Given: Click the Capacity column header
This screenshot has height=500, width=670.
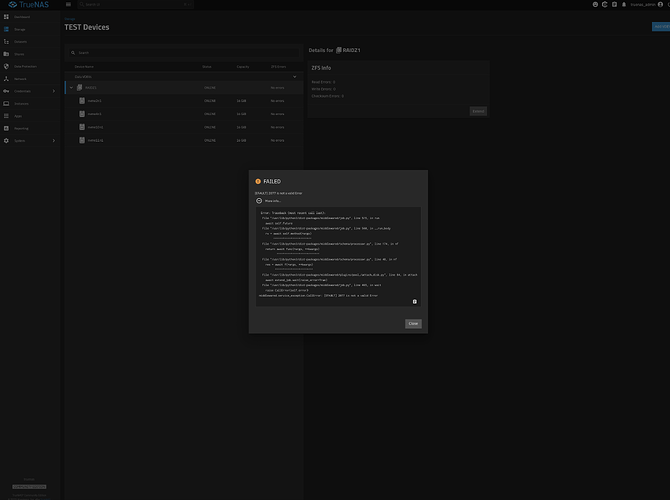Looking at the screenshot, I should click(x=243, y=67).
